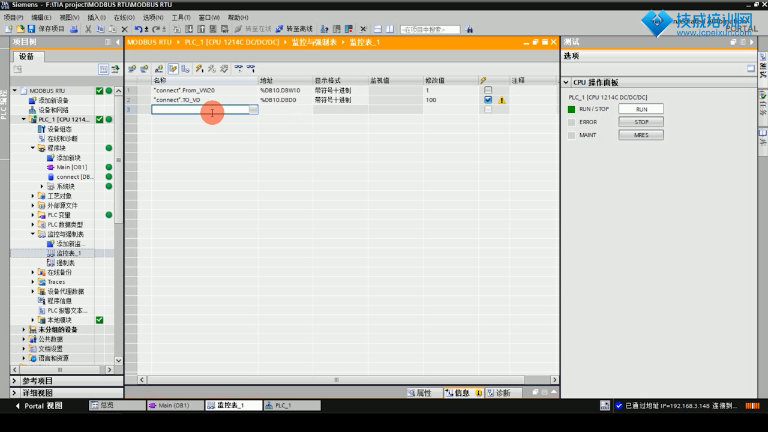768x432 pixels.
Task: Collapse the CPU 操作面板 section
Action: (566, 82)
